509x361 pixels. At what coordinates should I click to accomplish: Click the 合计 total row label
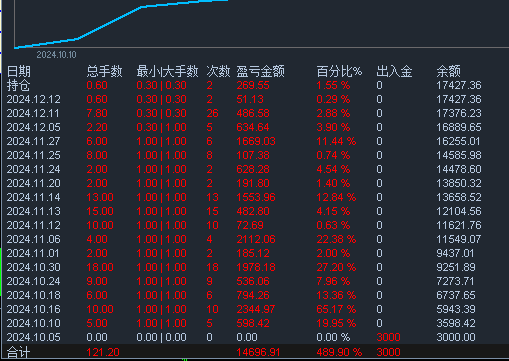19,352
